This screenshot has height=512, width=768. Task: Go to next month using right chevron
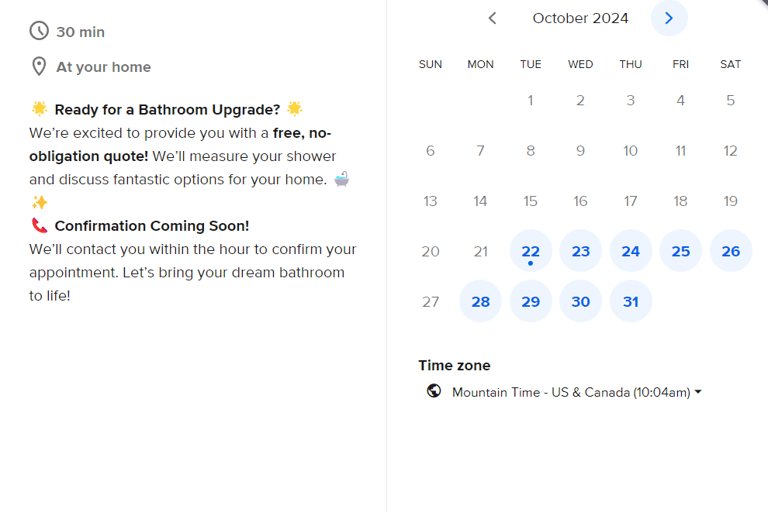(x=669, y=18)
